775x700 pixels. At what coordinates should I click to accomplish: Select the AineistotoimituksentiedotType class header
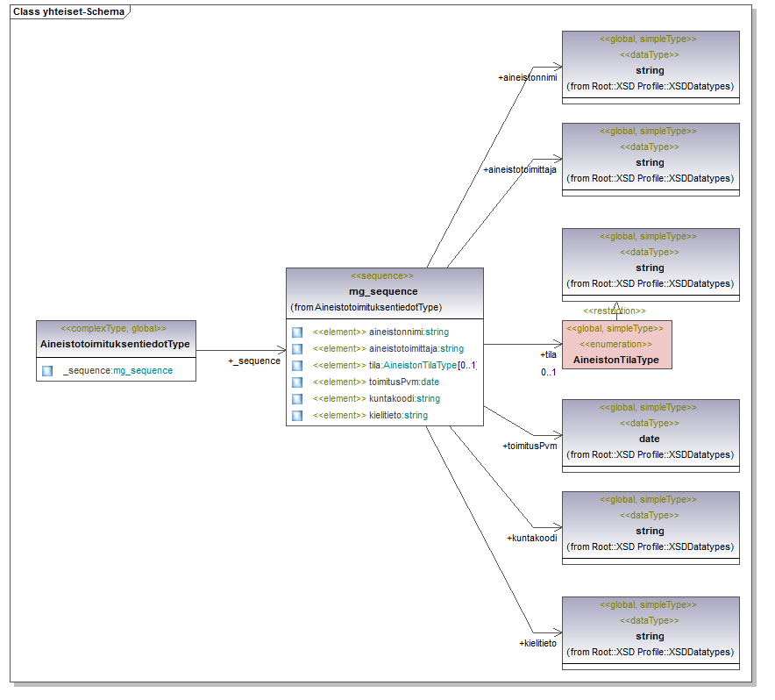coord(115,337)
